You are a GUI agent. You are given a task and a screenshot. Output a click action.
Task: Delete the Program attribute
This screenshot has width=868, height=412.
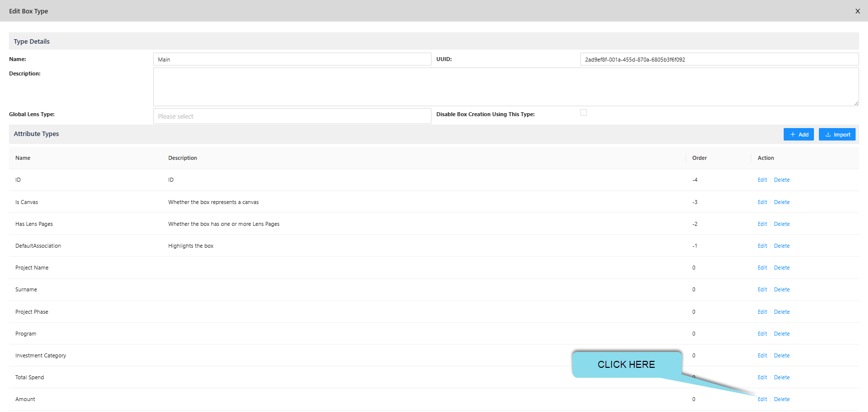pos(782,334)
